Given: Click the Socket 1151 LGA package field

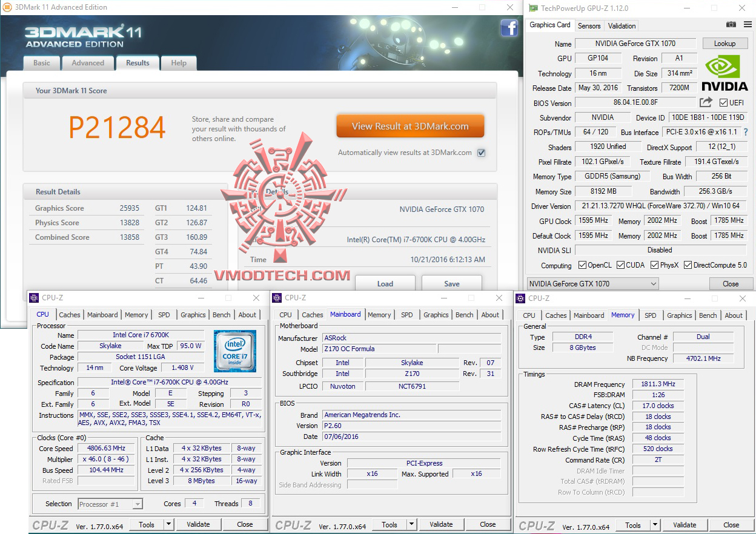Looking at the screenshot, I should click(139, 357).
